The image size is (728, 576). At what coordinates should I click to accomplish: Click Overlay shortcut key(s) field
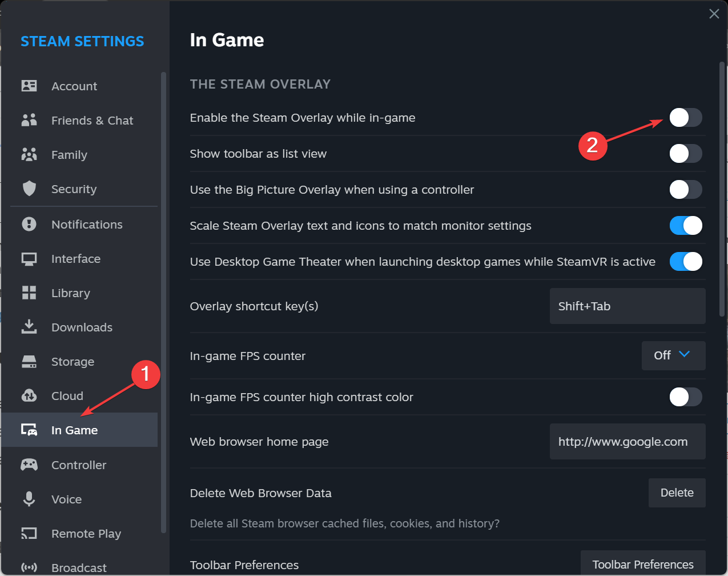pos(627,306)
